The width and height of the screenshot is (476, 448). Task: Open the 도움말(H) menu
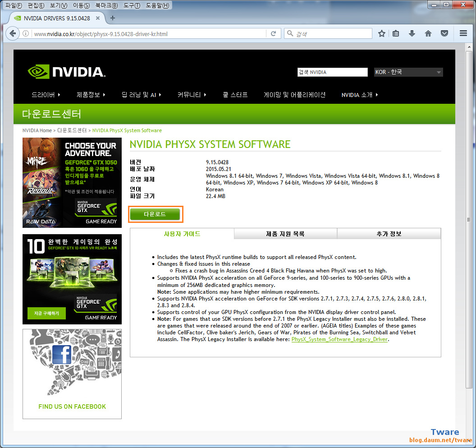click(x=157, y=5)
